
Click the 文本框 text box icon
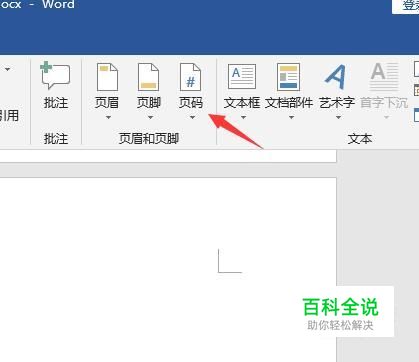pos(242,76)
